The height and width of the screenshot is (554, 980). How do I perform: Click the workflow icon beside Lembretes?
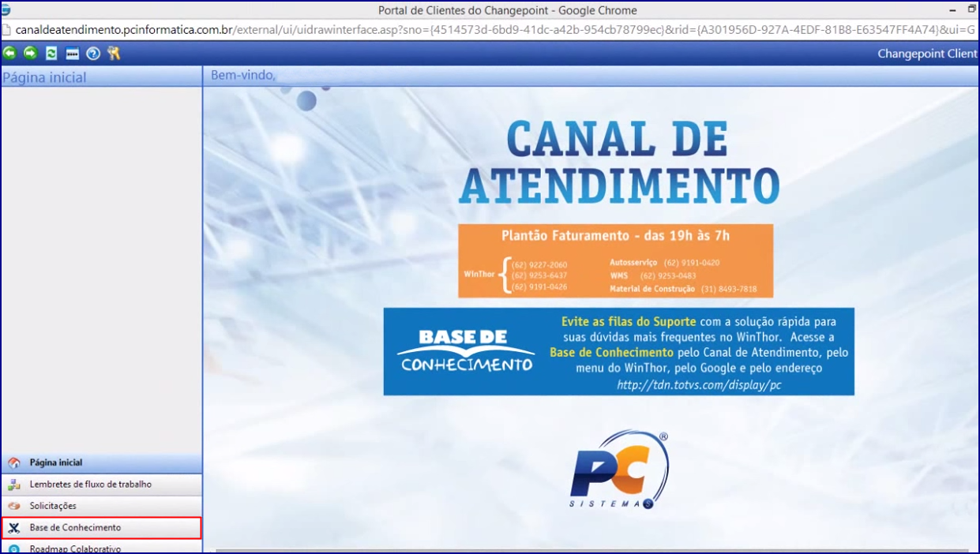[x=13, y=485]
